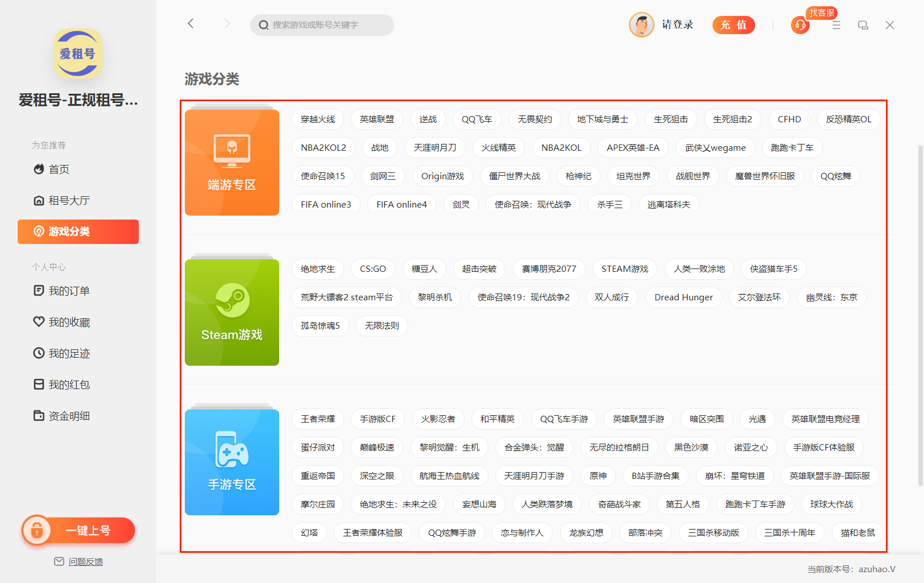Pick the 双人成行 game tag
The height and width of the screenshot is (583, 924).
(612, 297)
